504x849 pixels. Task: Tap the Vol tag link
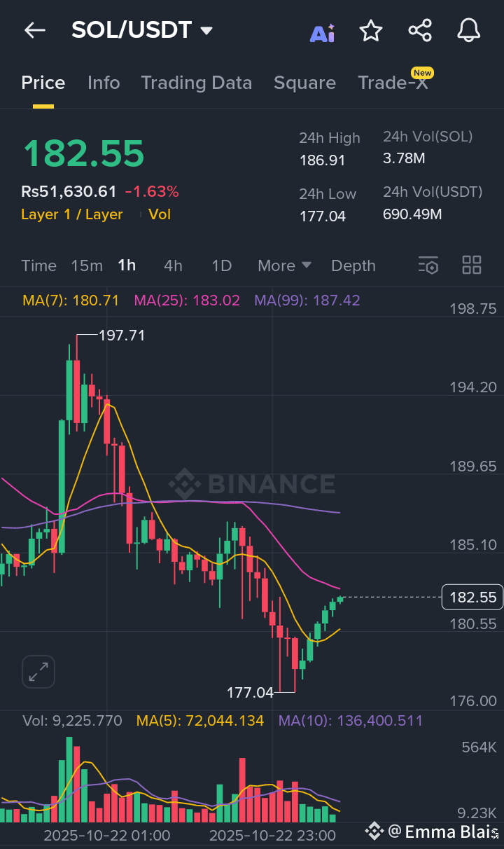160,214
